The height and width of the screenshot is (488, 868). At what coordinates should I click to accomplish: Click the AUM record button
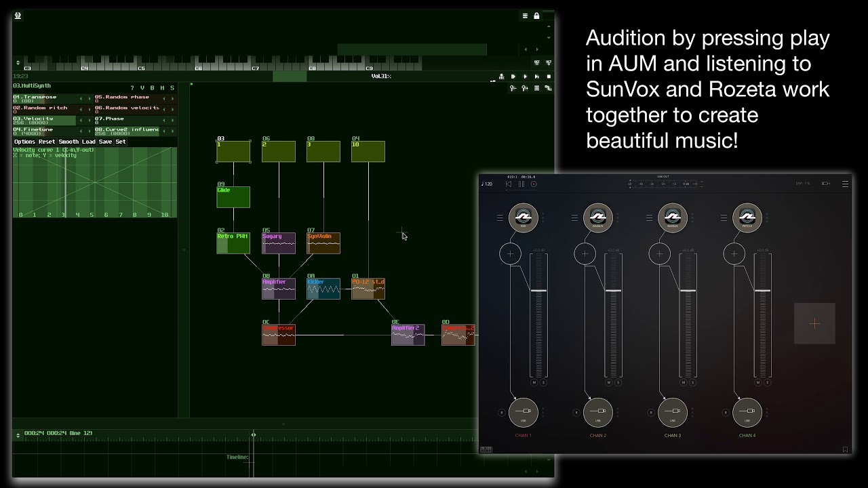pos(534,184)
